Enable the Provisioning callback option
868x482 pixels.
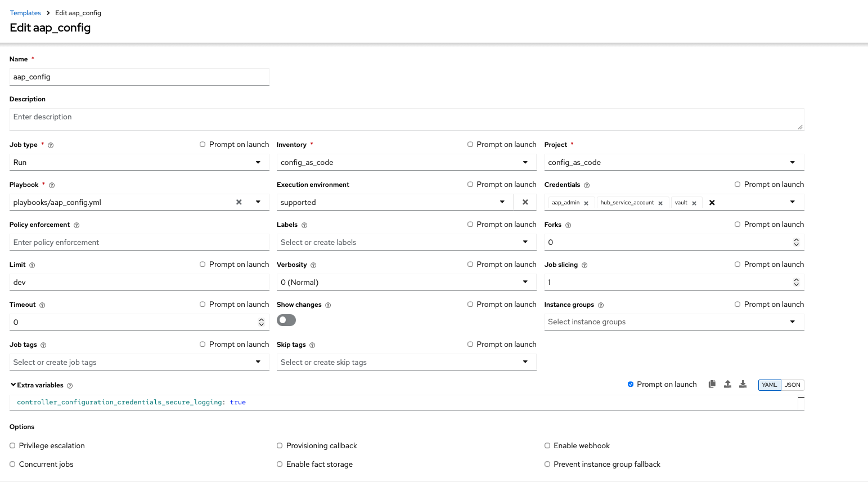point(280,445)
